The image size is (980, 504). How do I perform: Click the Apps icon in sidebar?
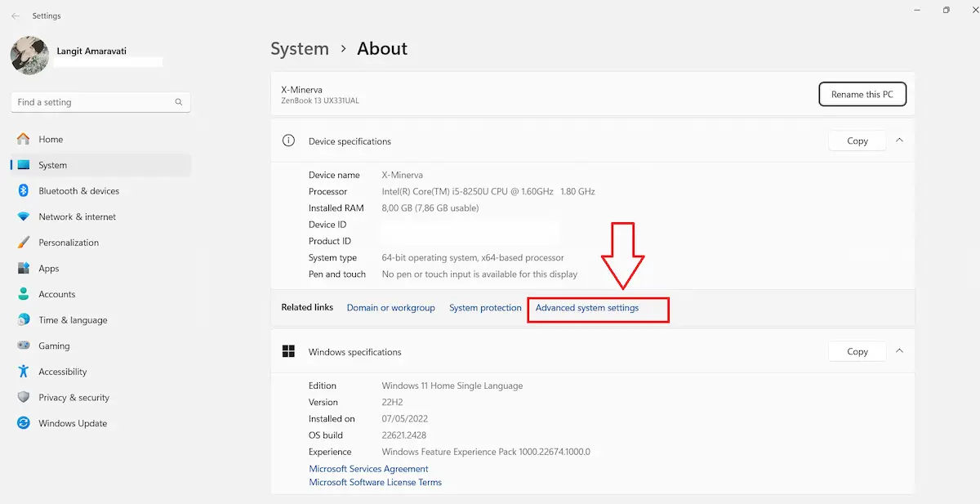pyautogui.click(x=23, y=269)
